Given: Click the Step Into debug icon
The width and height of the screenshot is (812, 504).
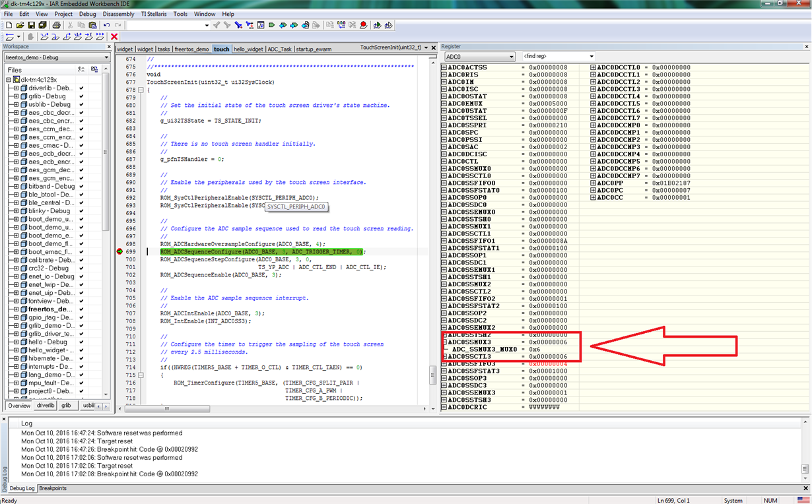Looking at the screenshot, I should tap(55, 37).
